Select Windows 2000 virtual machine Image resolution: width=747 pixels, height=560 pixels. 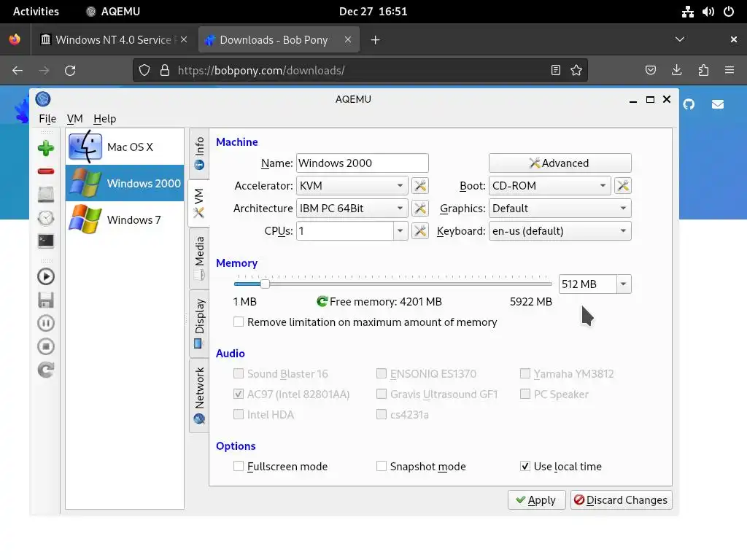point(124,183)
